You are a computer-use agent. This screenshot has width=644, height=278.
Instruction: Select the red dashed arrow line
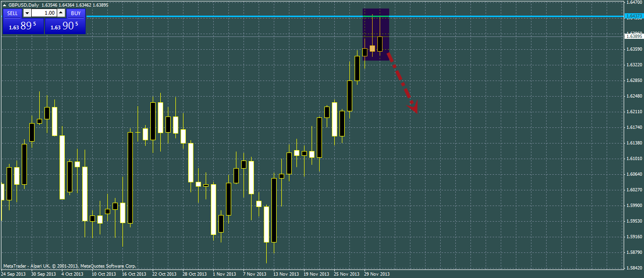tap(402, 83)
